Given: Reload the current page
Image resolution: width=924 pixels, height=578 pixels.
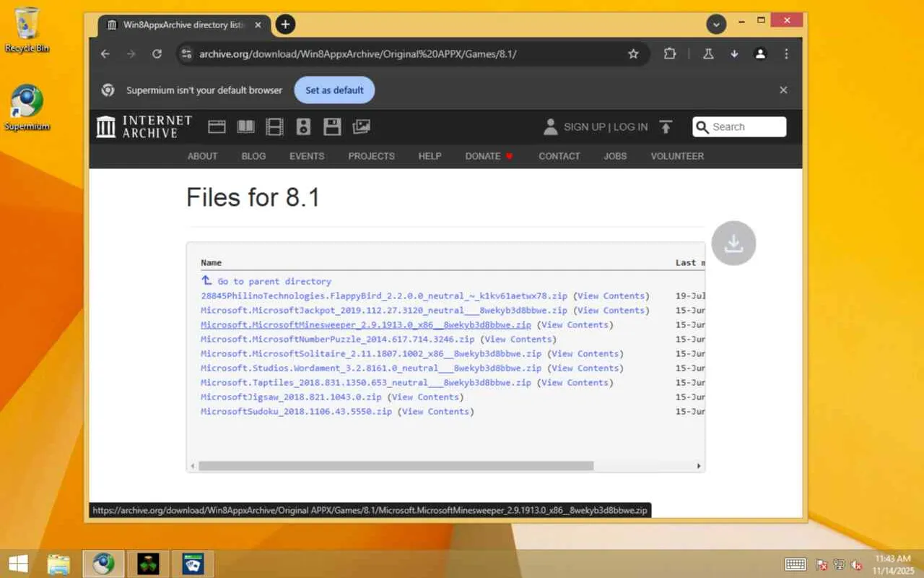Looking at the screenshot, I should (157, 54).
